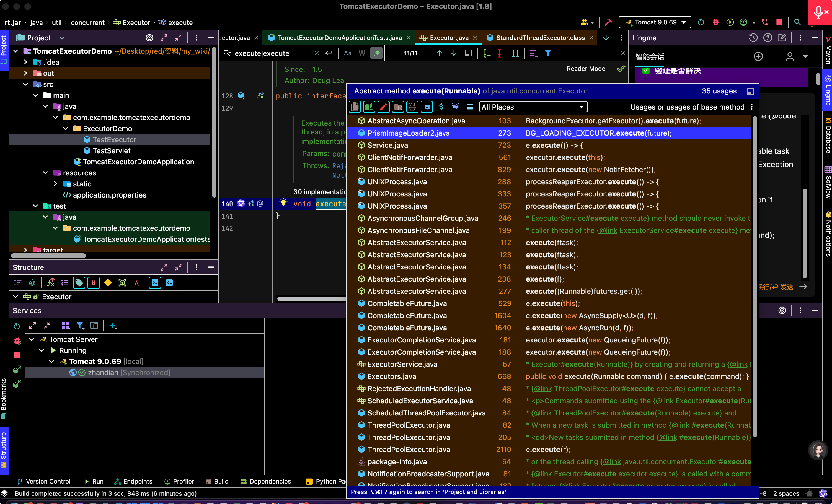Open Project view selector dropdown arrow
The image size is (832, 504).
62,38
